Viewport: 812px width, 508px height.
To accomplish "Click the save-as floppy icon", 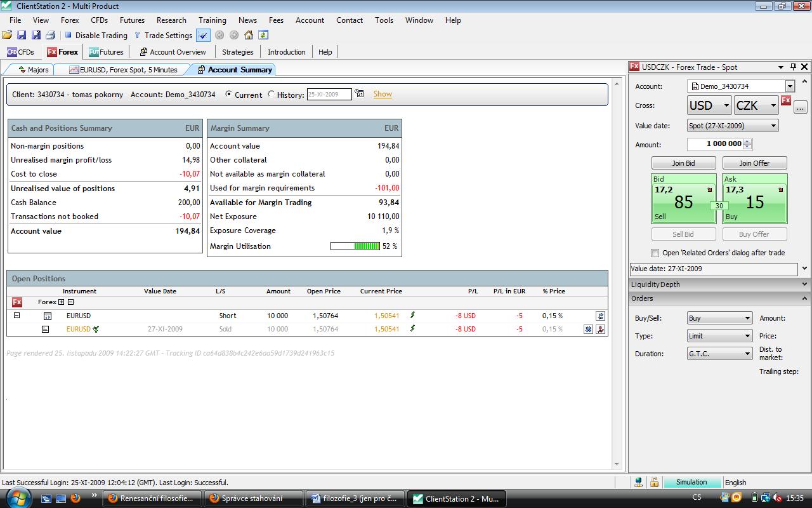I will (36, 35).
